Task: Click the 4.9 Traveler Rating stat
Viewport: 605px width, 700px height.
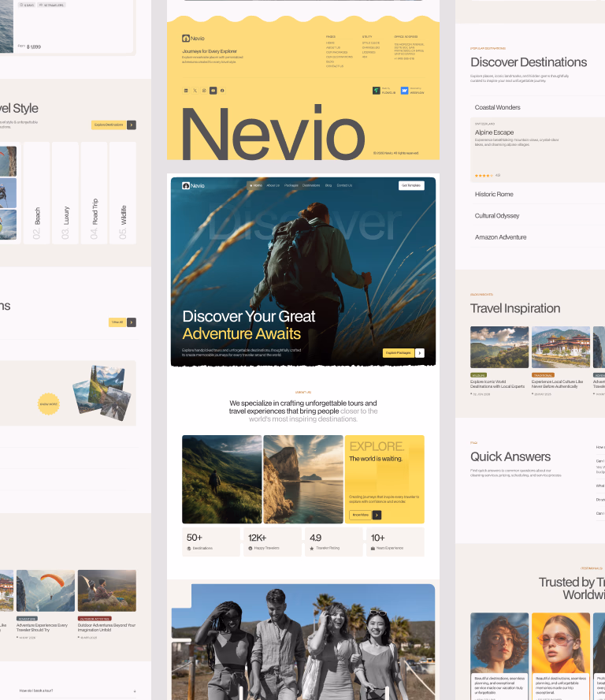Action: 334,542
